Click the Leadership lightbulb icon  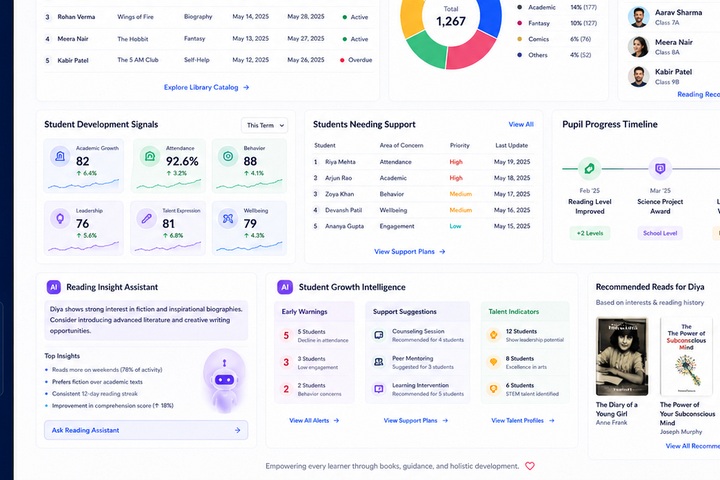pyautogui.click(x=60, y=219)
